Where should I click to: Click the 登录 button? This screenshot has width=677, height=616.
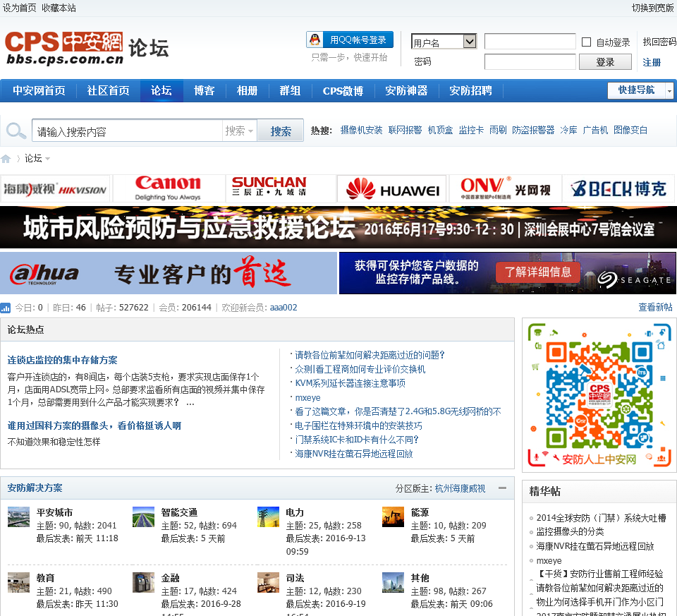(605, 62)
